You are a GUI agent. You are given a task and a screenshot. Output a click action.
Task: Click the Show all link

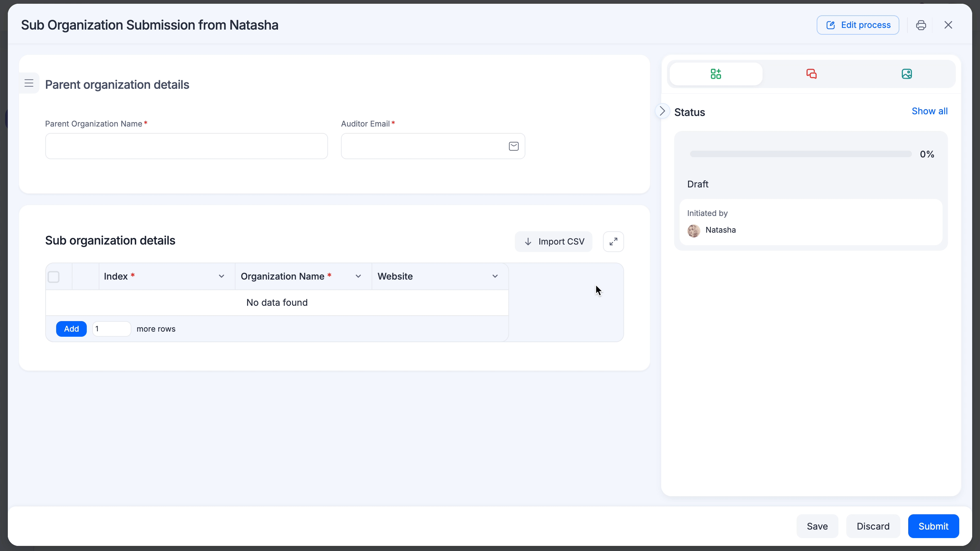[x=929, y=111]
